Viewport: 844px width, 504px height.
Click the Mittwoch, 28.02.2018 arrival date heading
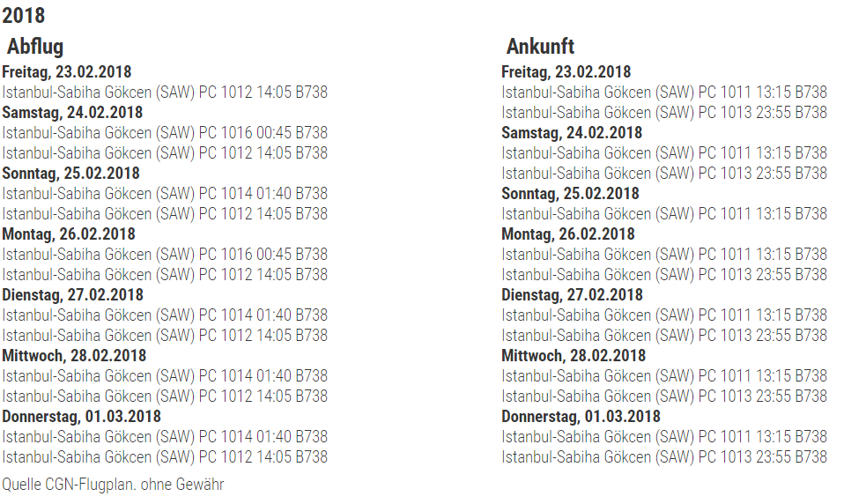coord(574,355)
